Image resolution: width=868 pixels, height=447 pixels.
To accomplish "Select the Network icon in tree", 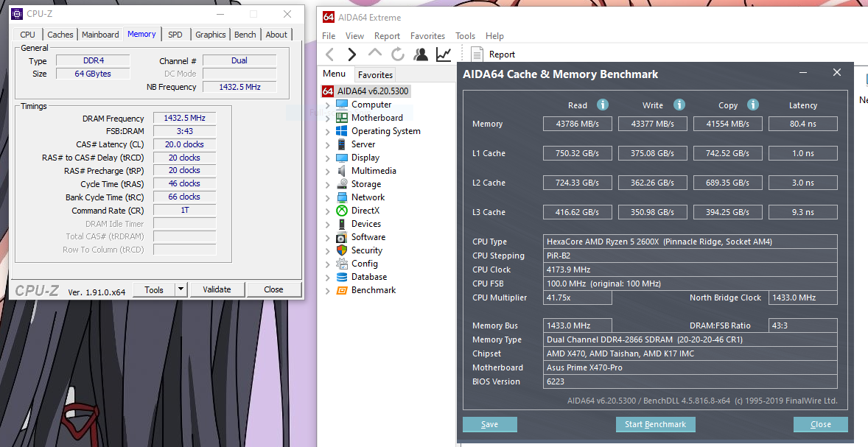I will point(342,197).
